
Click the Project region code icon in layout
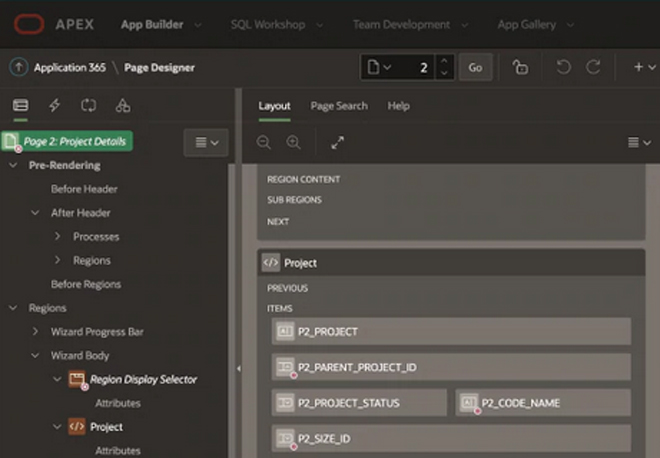point(271,263)
